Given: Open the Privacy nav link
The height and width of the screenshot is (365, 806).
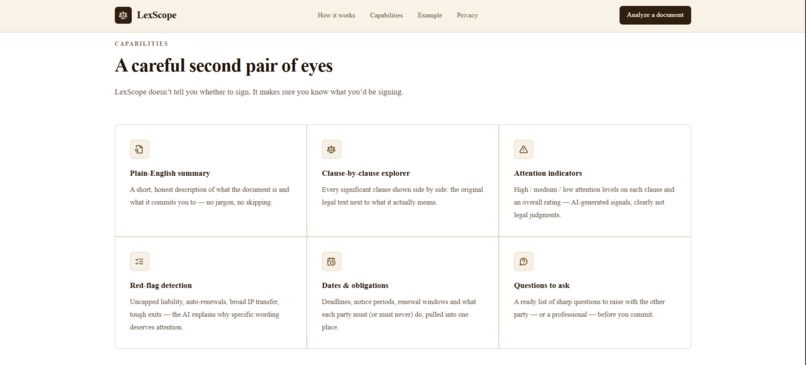Looking at the screenshot, I should click(467, 15).
